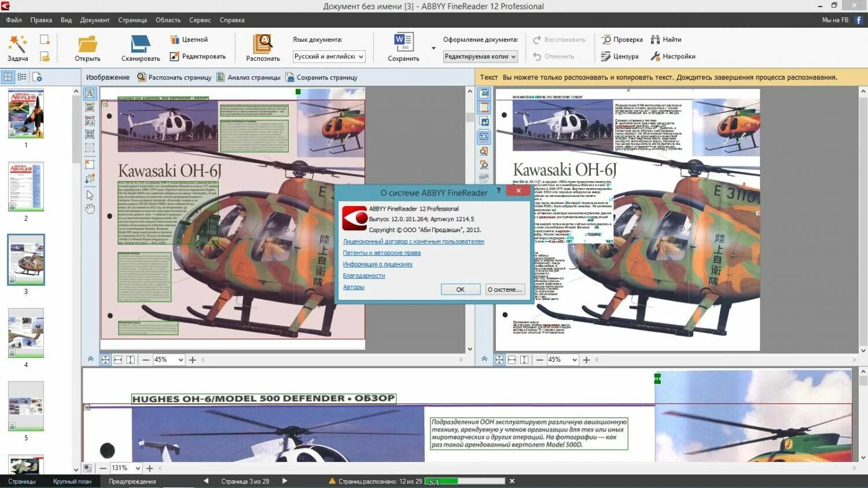Image resolution: width=868 pixels, height=488 pixels.
Task: Select the picture area drawing tool
Action: pos(90,107)
